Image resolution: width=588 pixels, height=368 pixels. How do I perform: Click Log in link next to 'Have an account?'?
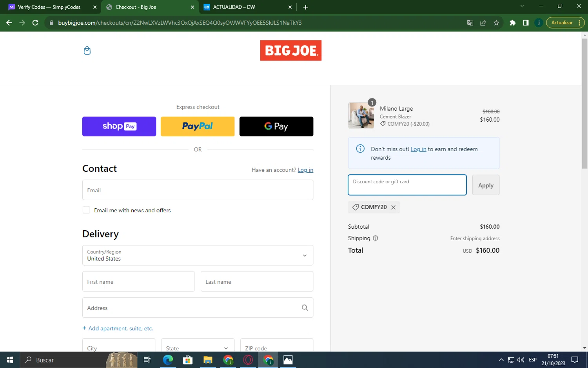(x=305, y=170)
